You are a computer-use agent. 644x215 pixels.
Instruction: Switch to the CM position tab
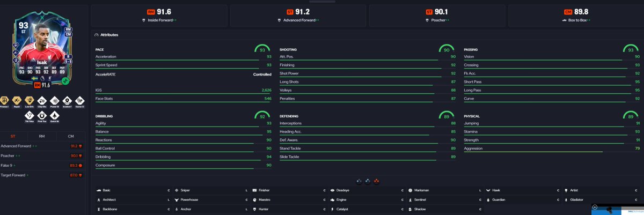pyautogui.click(x=70, y=136)
